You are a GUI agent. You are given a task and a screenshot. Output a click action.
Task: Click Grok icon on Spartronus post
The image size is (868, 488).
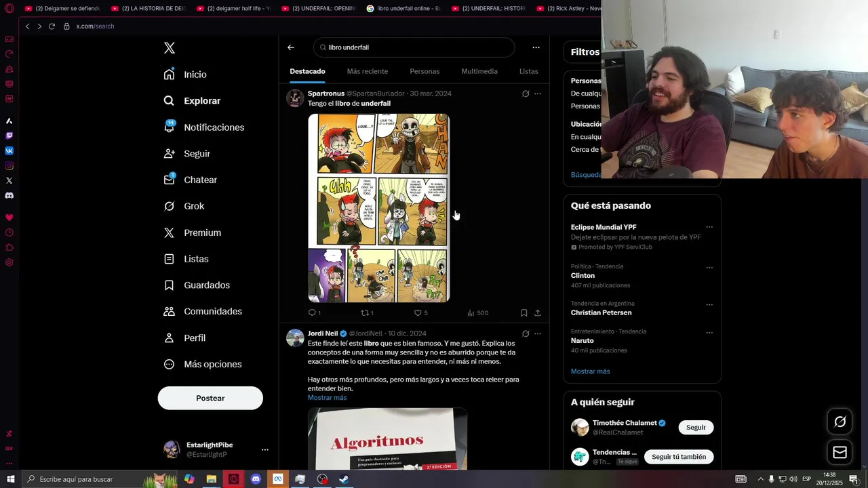point(526,94)
